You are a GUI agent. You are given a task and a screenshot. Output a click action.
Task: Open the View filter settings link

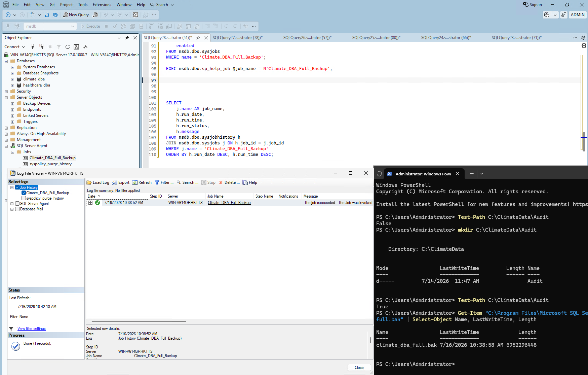(32, 329)
